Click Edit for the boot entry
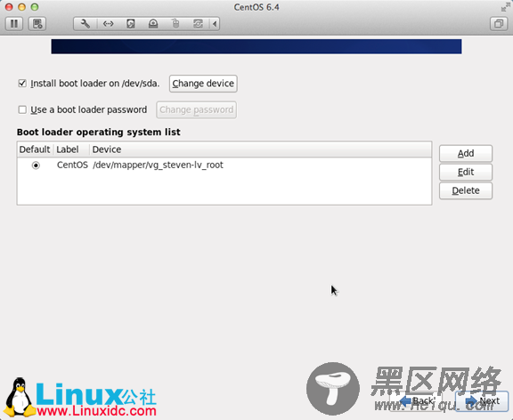513x420 pixels. (x=466, y=172)
